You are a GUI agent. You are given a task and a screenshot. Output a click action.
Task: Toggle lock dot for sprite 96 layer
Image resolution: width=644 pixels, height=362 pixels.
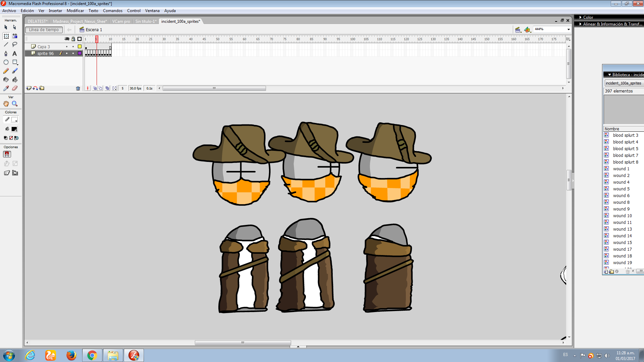tap(73, 53)
